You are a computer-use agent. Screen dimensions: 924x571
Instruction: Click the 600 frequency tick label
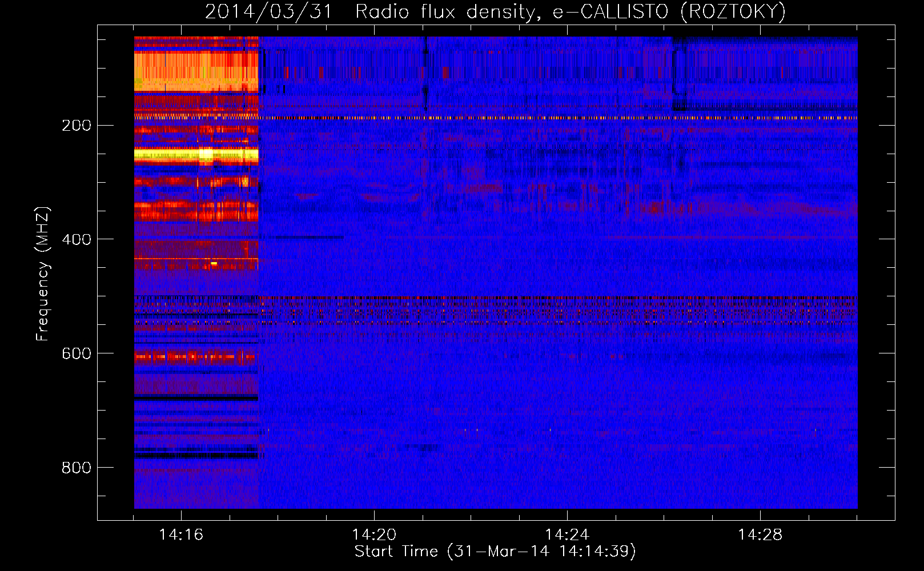pos(77,354)
